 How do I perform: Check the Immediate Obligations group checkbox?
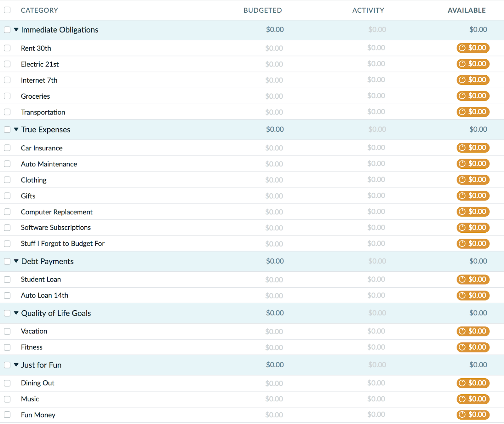point(7,30)
